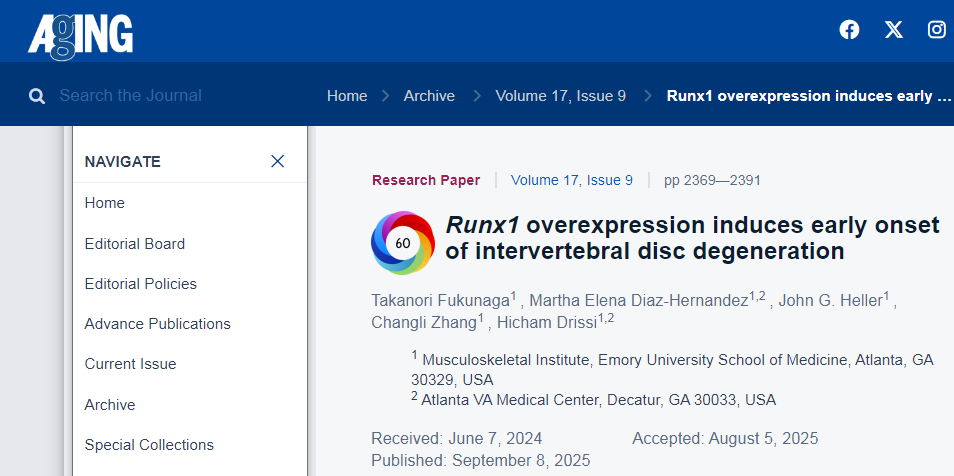This screenshot has width=954, height=476.
Task: Open Archive in the Navigate menu
Action: coord(110,405)
